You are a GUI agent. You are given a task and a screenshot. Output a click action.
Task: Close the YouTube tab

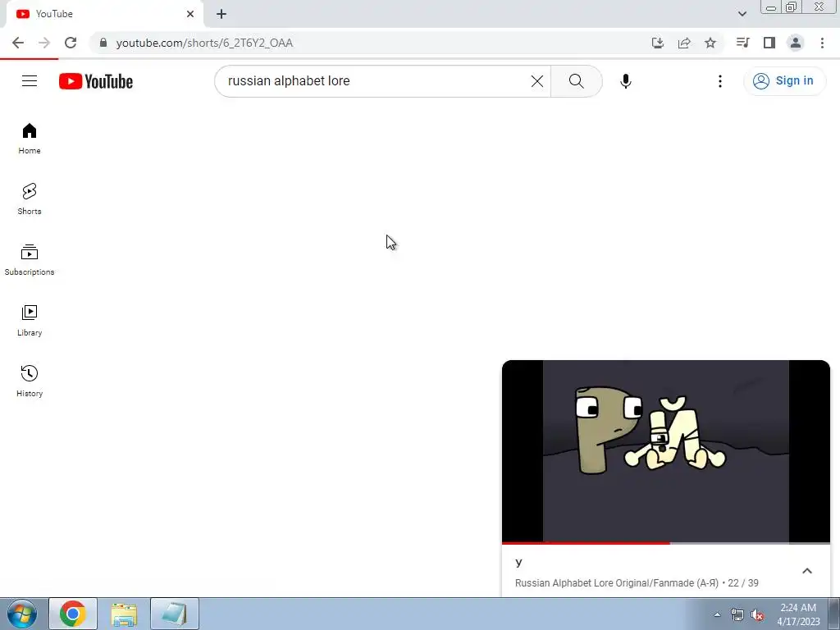click(x=190, y=14)
